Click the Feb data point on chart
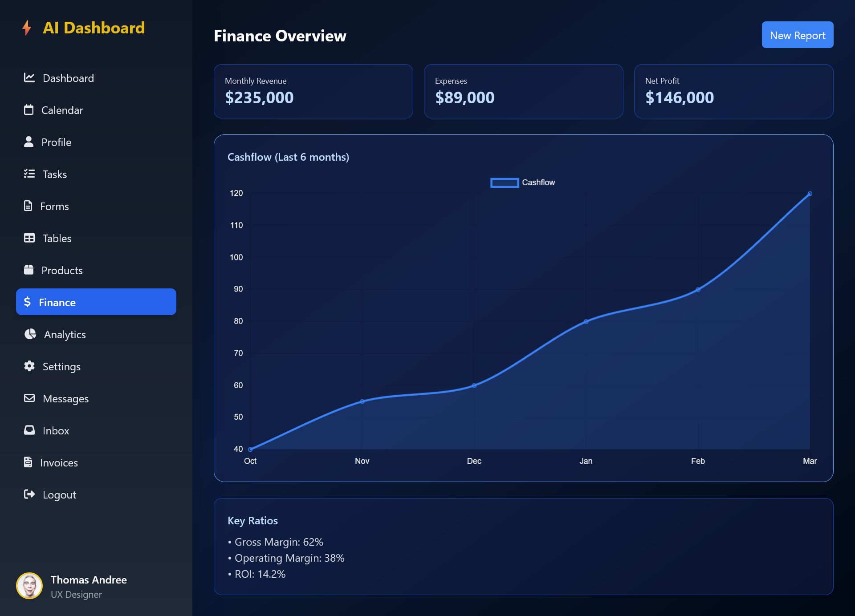The width and height of the screenshot is (855, 616). [x=698, y=290]
